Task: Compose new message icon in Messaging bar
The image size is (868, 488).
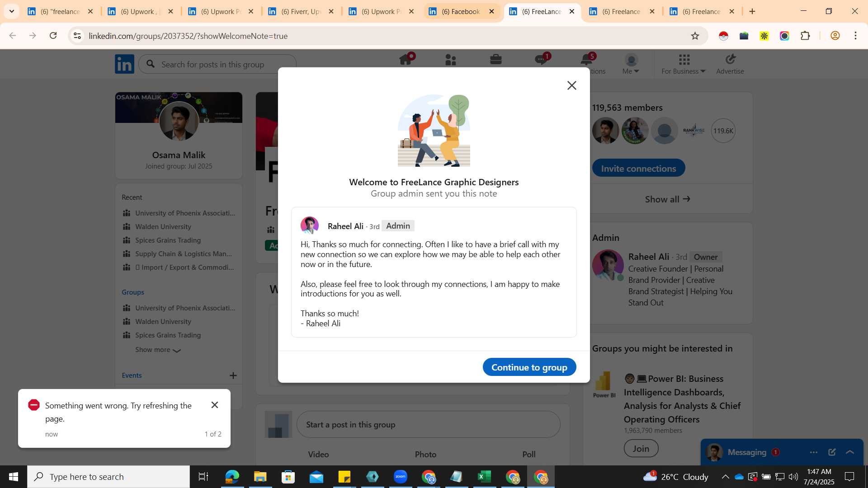Action: point(832,452)
